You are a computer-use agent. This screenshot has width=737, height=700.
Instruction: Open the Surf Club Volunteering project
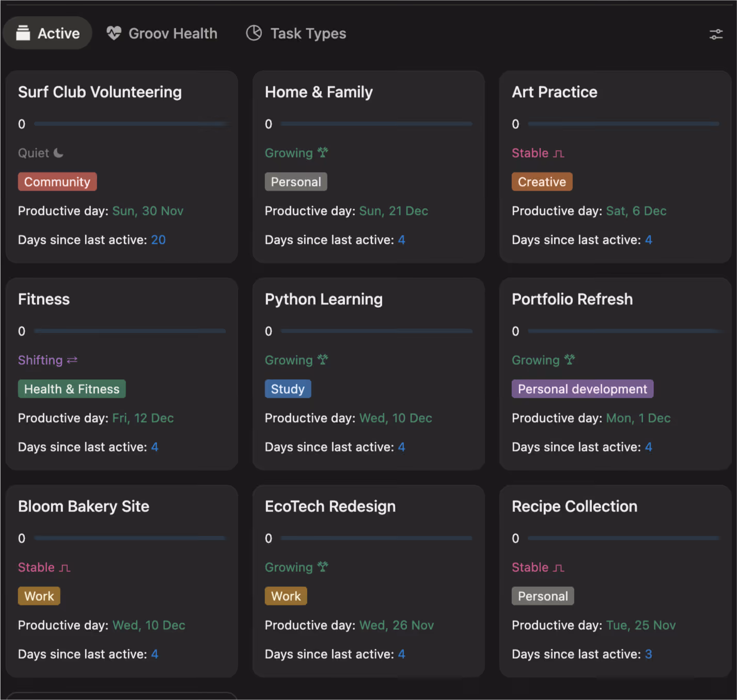pos(100,92)
